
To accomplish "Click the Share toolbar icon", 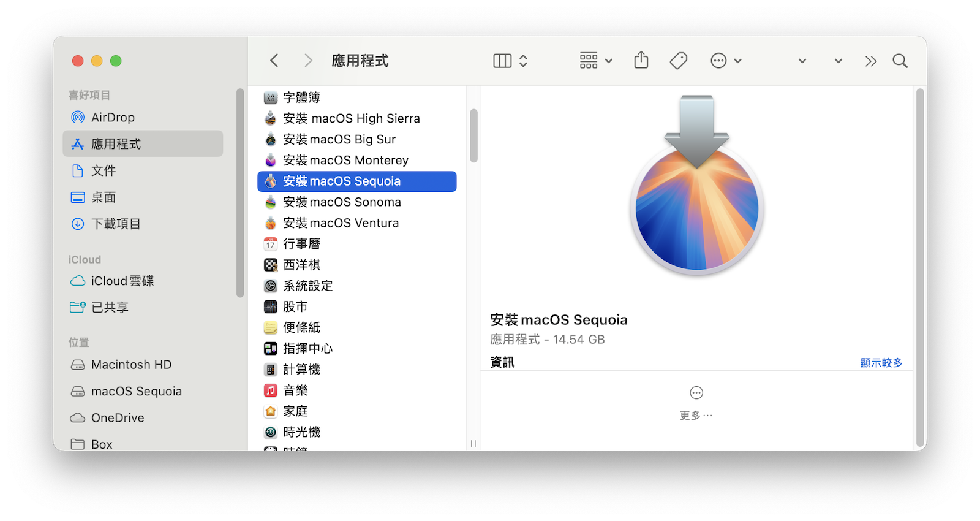I will (x=641, y=60).
